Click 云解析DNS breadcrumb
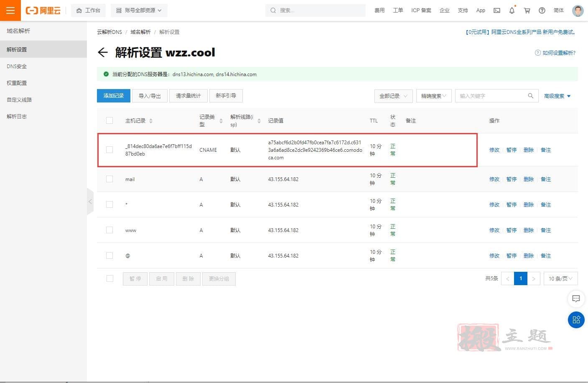The height and width of the screenshot is (383, 588). pos(109,32)
